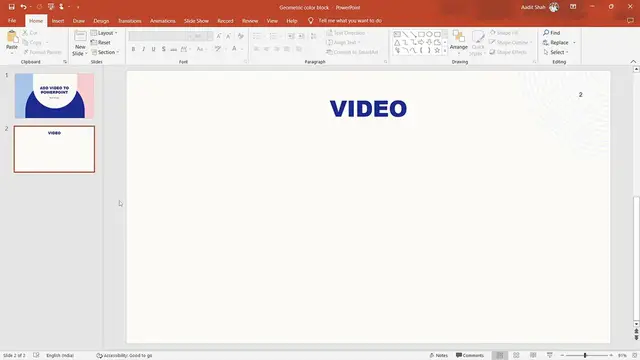Toggle numbered list
Viewport: 640px width, 360px height.
[x=273, y=36]
